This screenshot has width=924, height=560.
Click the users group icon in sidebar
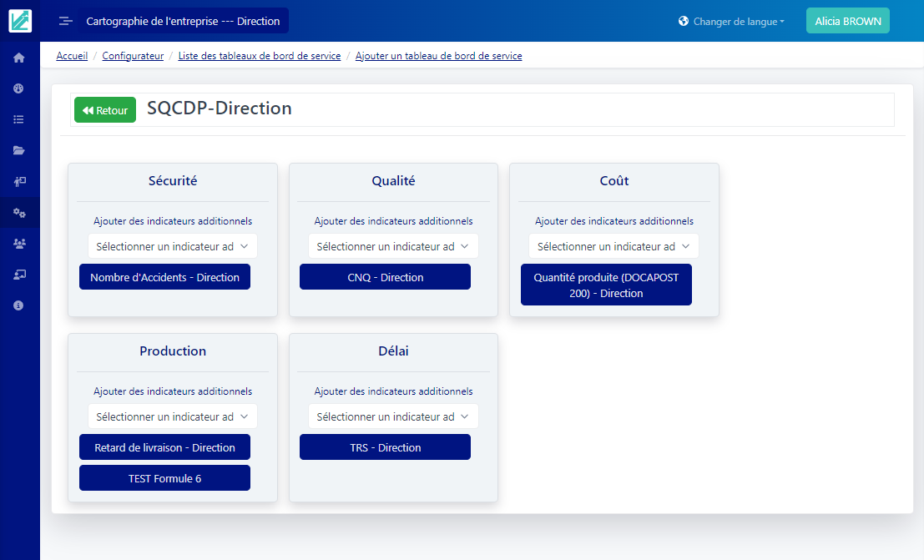click(x=18, y=243)
